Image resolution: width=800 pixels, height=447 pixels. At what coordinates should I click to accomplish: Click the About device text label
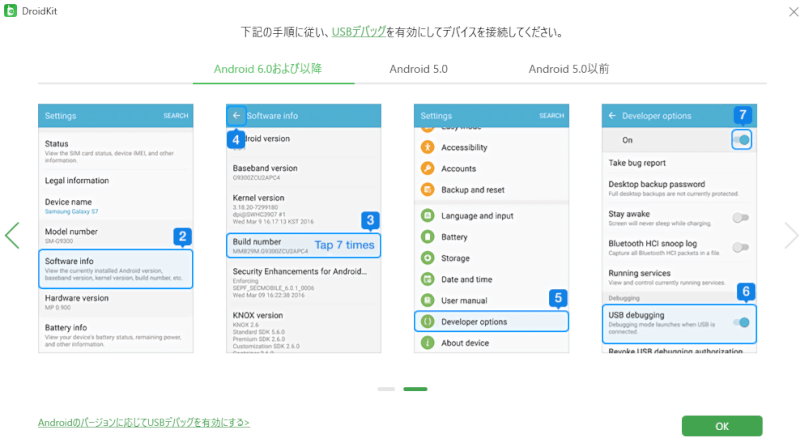(x=465, y=343)
